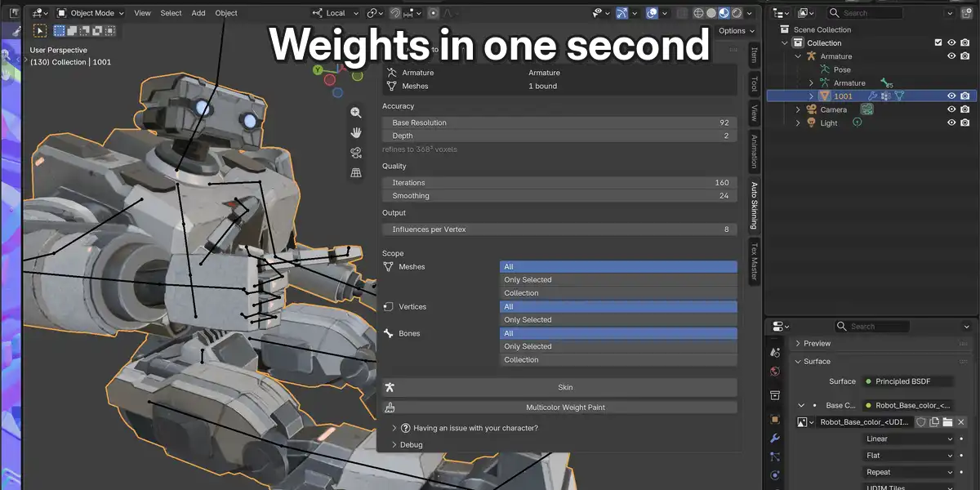Set Vertices scope to Only Selected
This screenshot has width=980, height=490.
tap(618, 320)
